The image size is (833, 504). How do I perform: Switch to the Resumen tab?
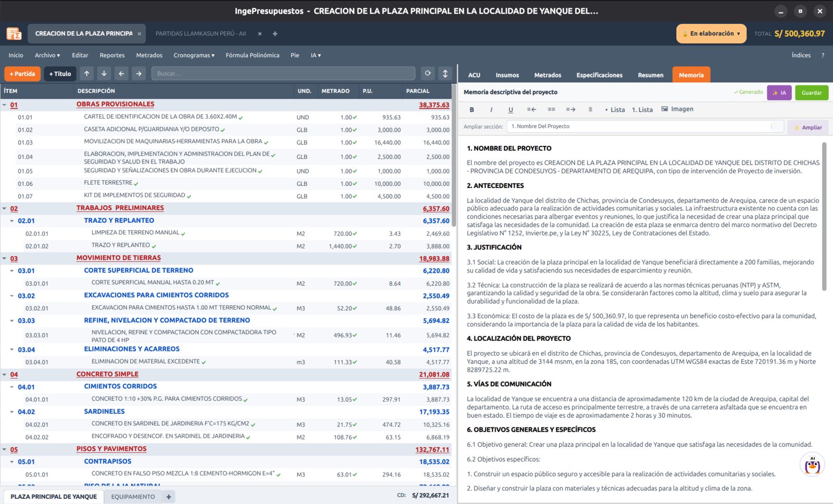click(651, 75)
